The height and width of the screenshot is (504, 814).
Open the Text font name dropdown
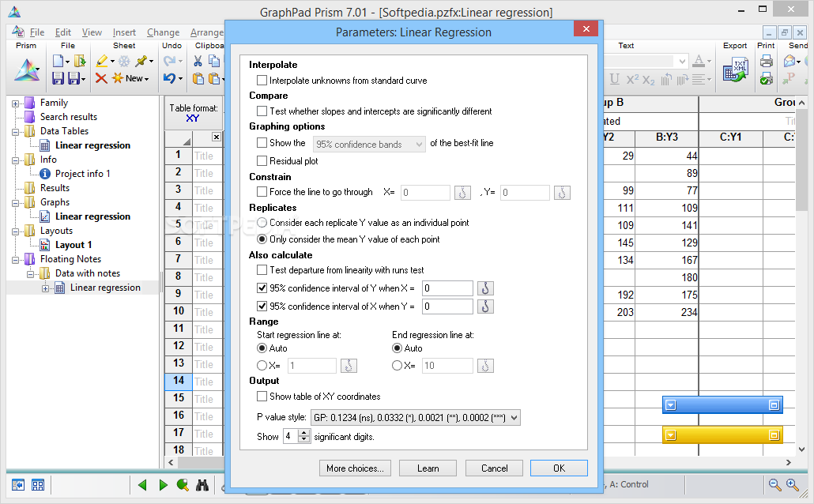682,62
